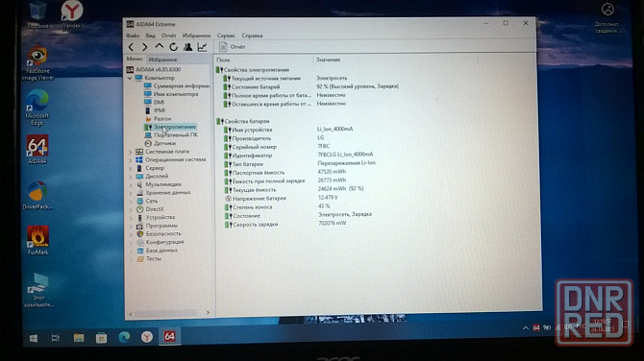Select the Конфигурация tree item
Screen dimensions: 644x361
click(x=160, y=242)
